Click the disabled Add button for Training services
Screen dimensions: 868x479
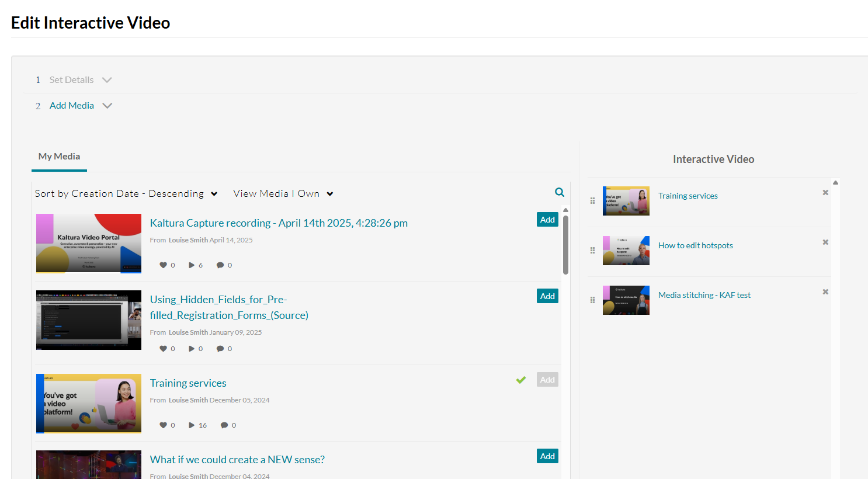point(547,380)
